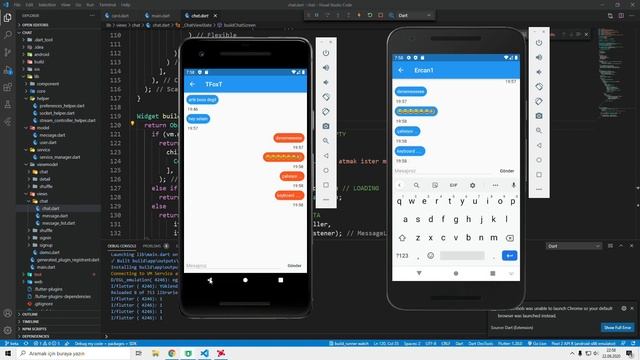Click volume down on TFoxT emulator toolbar
Viewport: 640px width, 360px height.
point(326,82)
